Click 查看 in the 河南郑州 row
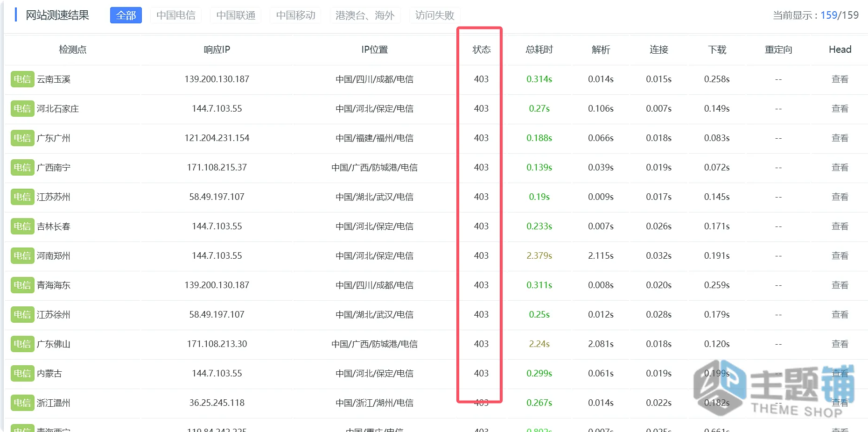 [840, 256]
